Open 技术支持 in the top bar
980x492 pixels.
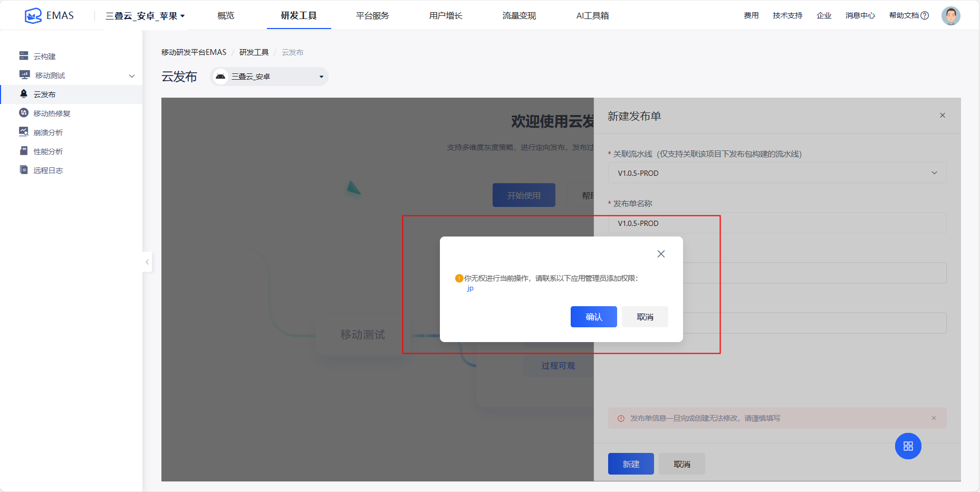[787, 16]
